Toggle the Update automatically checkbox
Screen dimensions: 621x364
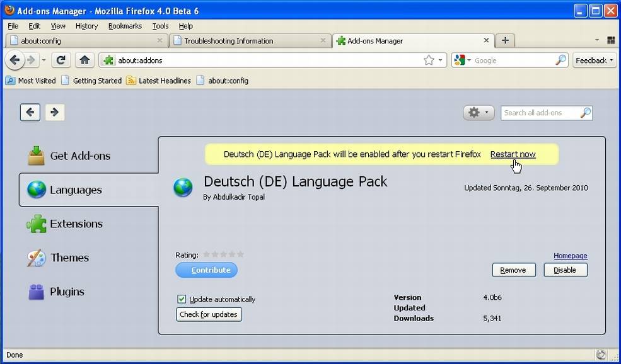pyautogui.click(x=182, y=299)
